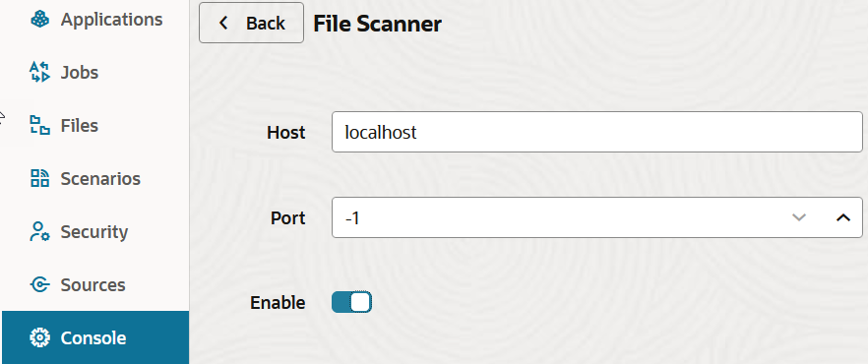Click the Scenarios grid icon
The height and width of the screenshot is (364, 868).
[x=39, y=179]
